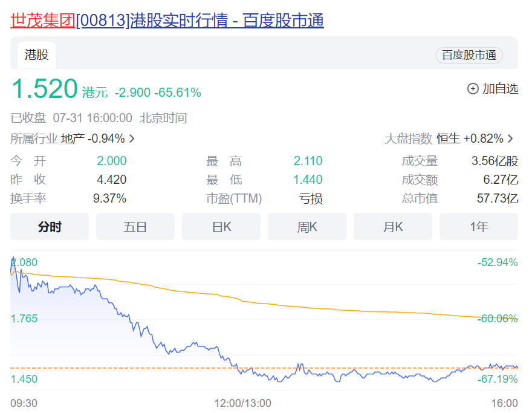Switch to the 周K chart tab

click(307, 227)
